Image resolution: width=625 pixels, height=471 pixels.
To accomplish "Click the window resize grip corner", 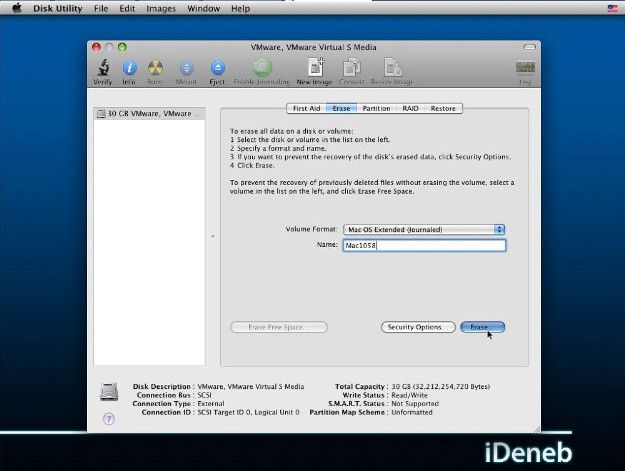I will coord(537,429).
